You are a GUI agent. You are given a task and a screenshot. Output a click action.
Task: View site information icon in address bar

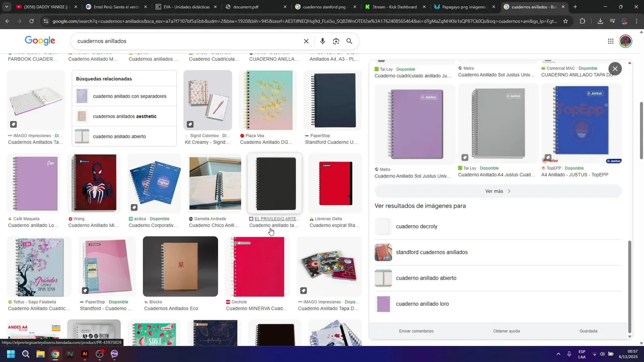click(x=46, y=21)
